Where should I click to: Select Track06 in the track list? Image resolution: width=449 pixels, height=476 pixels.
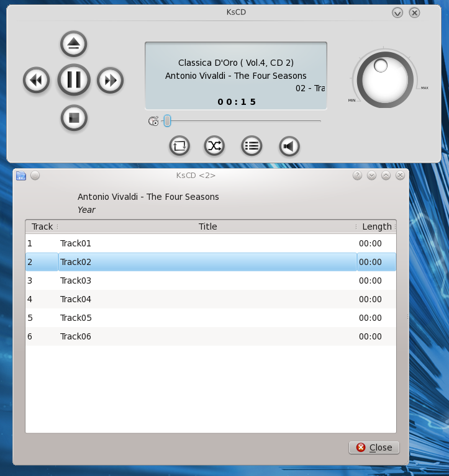click(211, 336)
